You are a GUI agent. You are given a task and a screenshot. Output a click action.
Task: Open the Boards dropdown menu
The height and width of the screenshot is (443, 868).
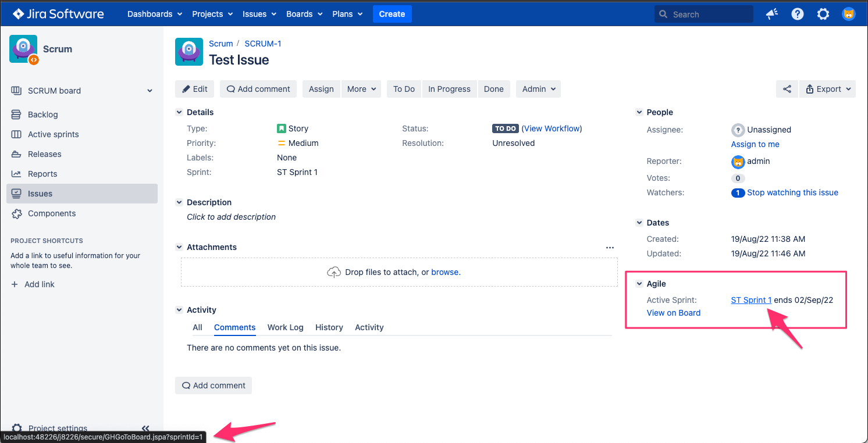[304, 14]
